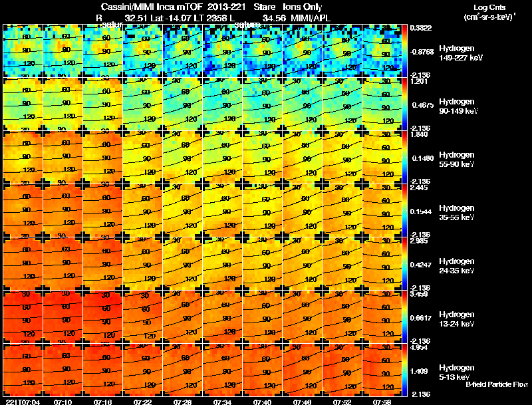This screenshot has width=532, height=405.
Task: Select the '2.985' colorbar value
Action: (x=419, y=241)
